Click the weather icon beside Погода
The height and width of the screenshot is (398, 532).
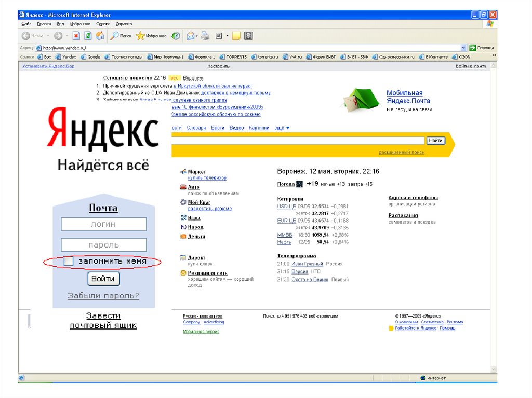[x=299, y=184]
